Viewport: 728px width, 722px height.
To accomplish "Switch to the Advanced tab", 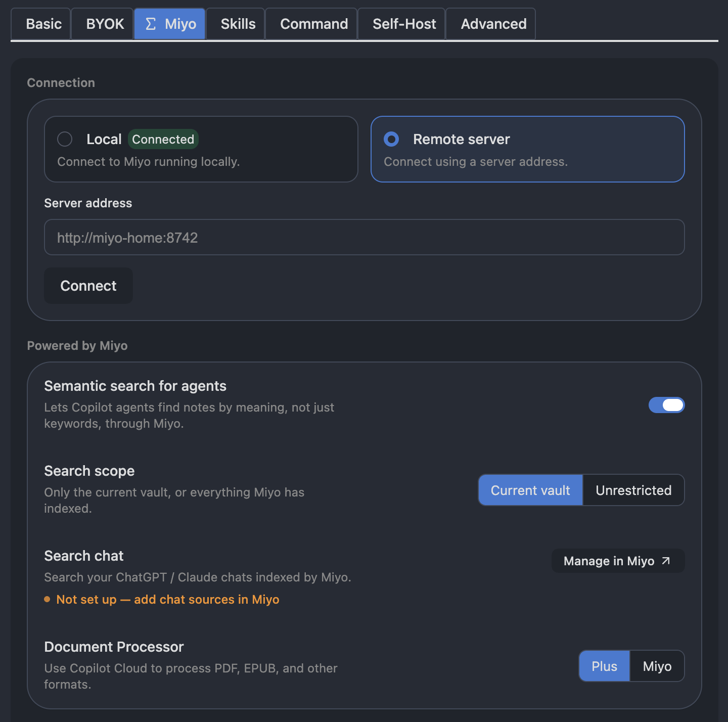I will [491, 24].
